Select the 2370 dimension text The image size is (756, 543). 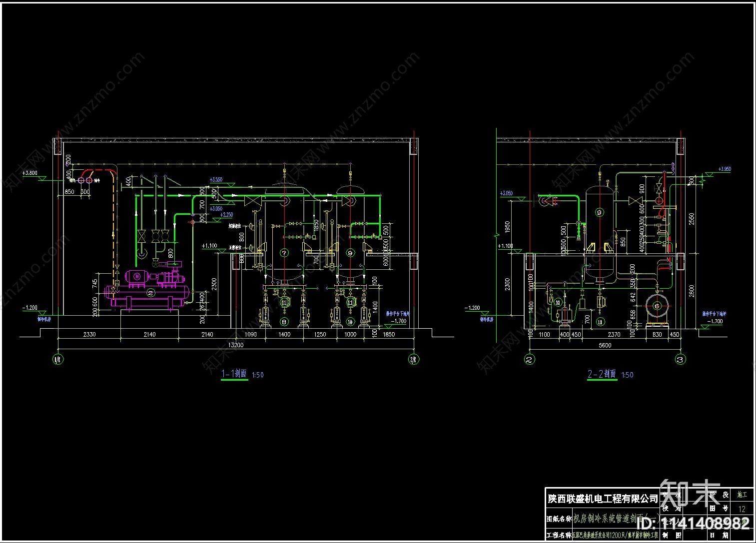coord(614,334)
